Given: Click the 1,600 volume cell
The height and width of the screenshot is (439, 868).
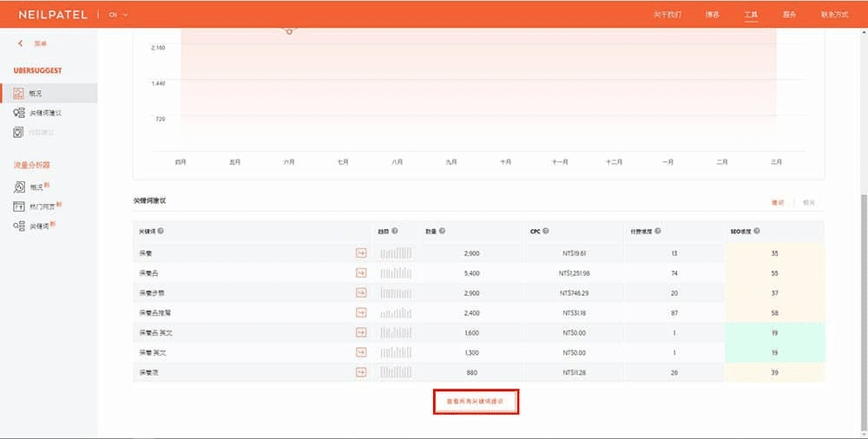Looking at the screenshot, I should 471,332.
